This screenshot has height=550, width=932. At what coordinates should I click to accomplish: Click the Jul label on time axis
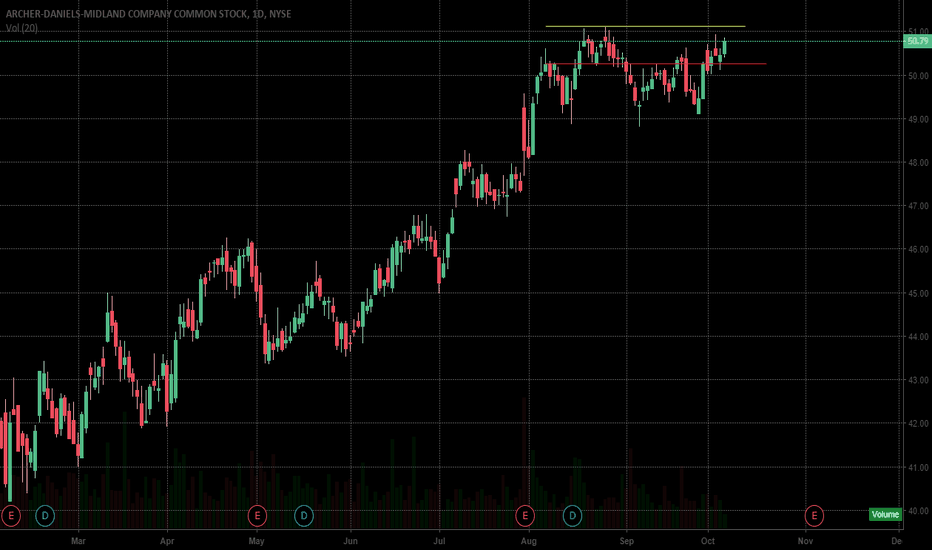tap(439, 540)
